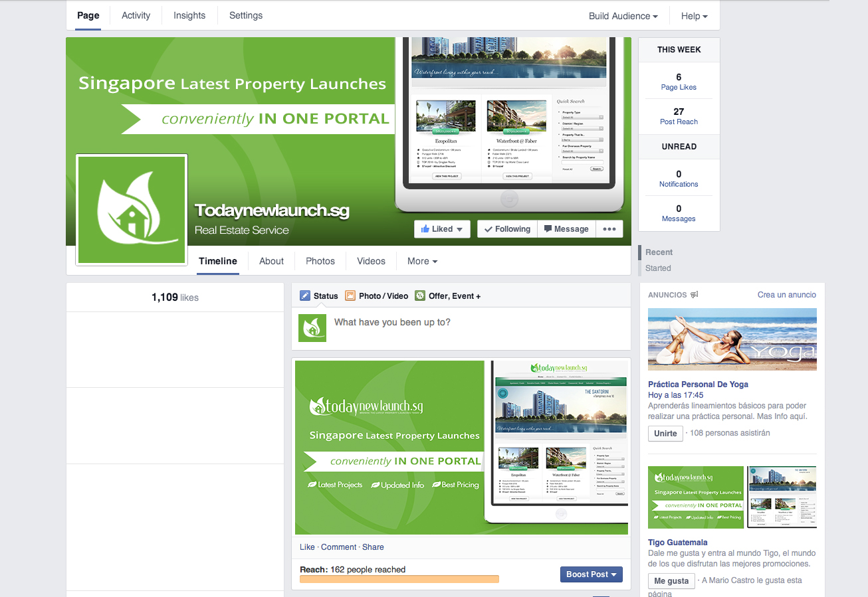This screenshot has width=868, height=597.
Task: Open the Insights tab
Action: point(189,15)
